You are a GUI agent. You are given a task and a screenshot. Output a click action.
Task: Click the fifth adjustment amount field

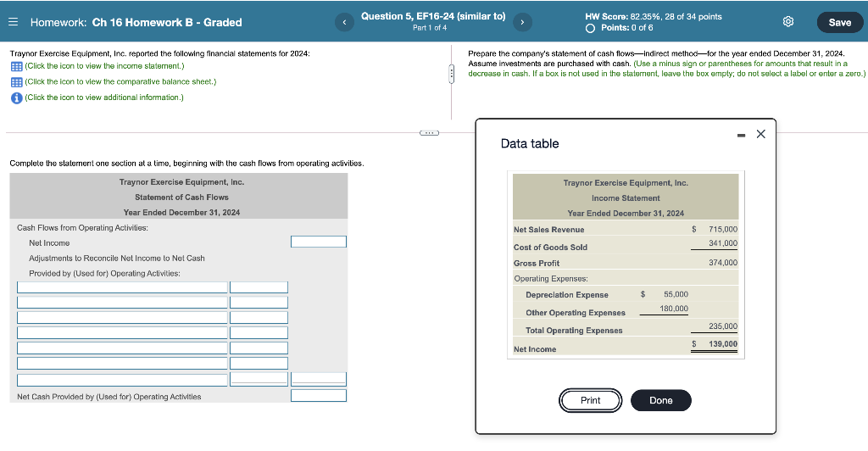(x=259, y=348)
